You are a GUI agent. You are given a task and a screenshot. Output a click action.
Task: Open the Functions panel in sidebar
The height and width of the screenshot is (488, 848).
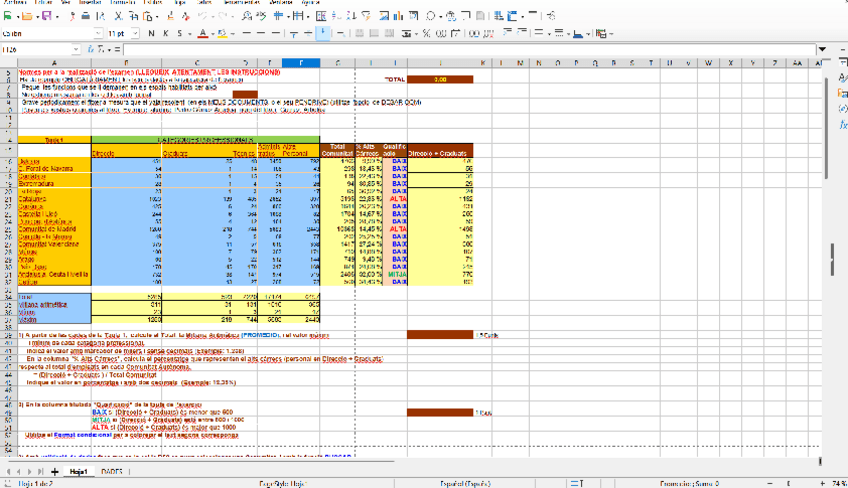pyautogui.click(x=842, y=123)
